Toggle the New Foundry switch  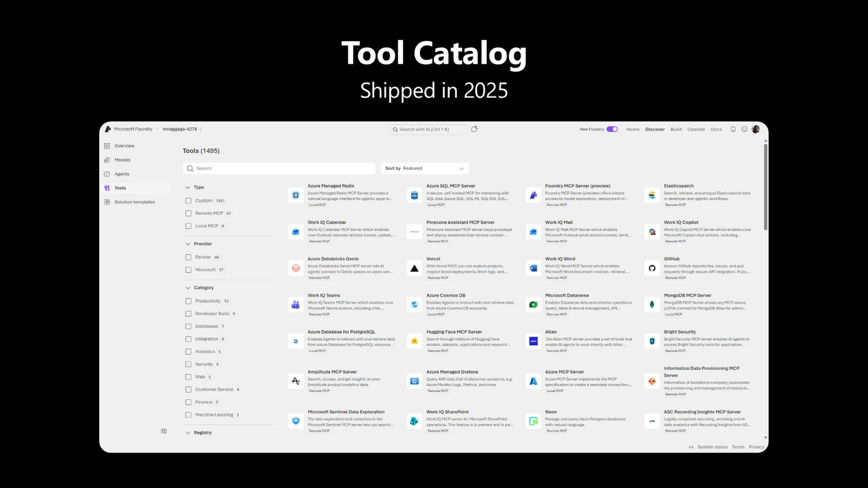pos(612,129)
